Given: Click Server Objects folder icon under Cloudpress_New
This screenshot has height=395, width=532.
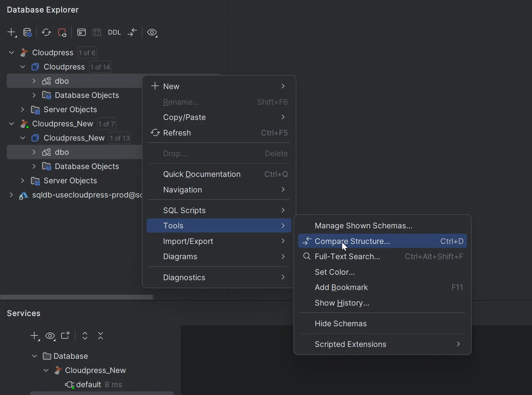Looking at the screenshot, I should coord(36,181).
